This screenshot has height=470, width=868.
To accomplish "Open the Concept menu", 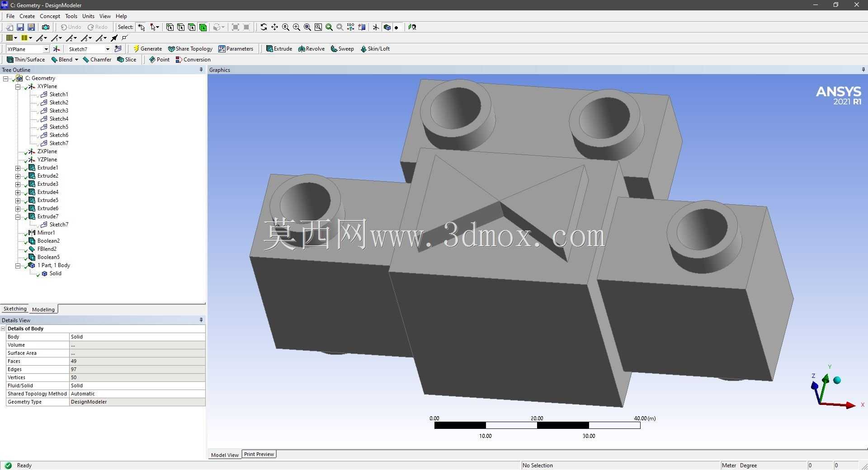I will [x=50, y=16].
